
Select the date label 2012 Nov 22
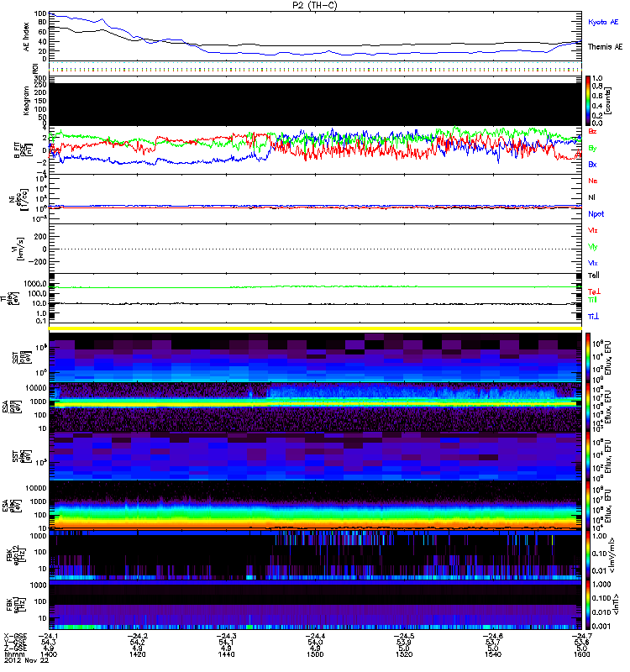(26, 660)
